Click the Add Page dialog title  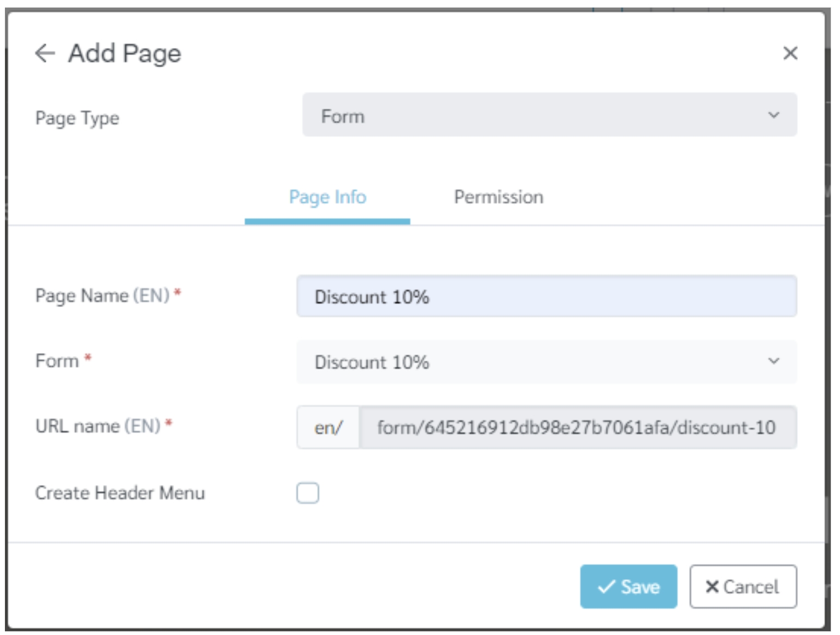pos(125,54)
